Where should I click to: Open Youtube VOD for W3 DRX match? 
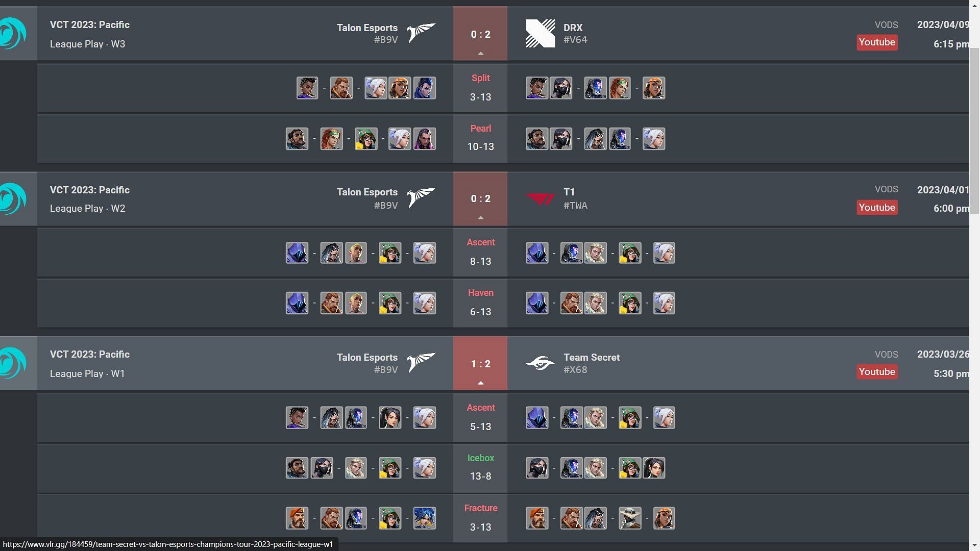877,42
